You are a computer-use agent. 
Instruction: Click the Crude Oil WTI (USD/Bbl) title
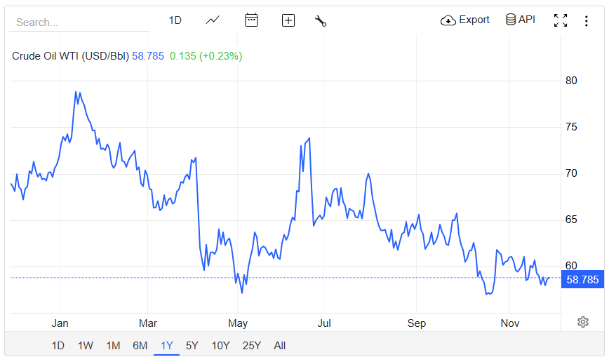click(x=70, y=56)
